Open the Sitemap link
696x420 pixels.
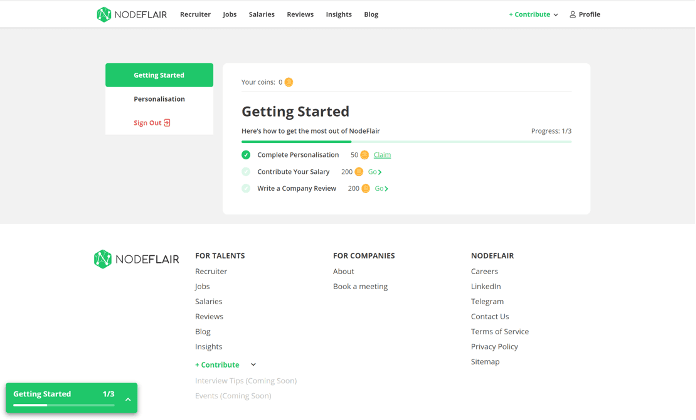[x=485, y=362]
